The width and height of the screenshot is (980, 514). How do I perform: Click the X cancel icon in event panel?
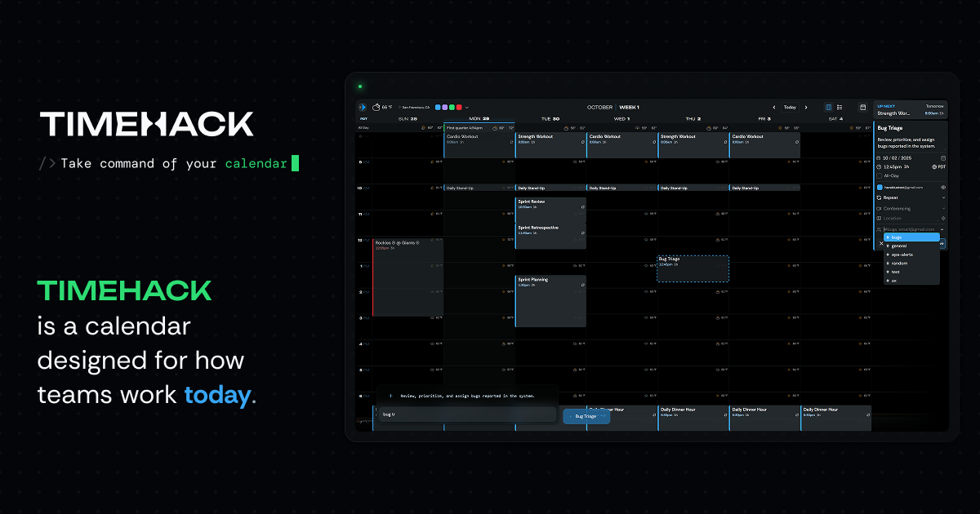click(x=881, y=243)
